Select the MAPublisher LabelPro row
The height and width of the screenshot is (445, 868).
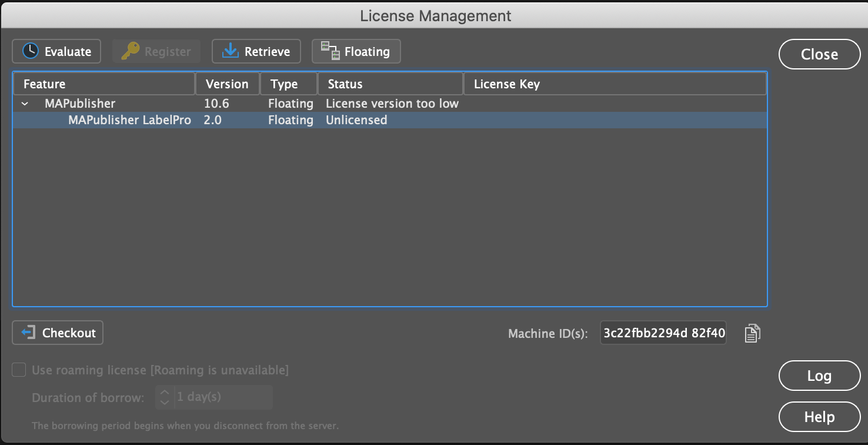pyautogui.click(x=129, y=120)
